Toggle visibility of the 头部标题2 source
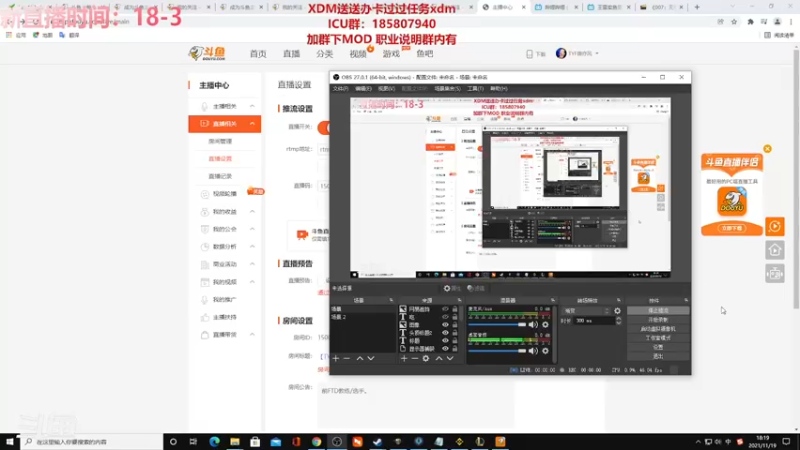 pyautogui.click(x=445, y=333)
